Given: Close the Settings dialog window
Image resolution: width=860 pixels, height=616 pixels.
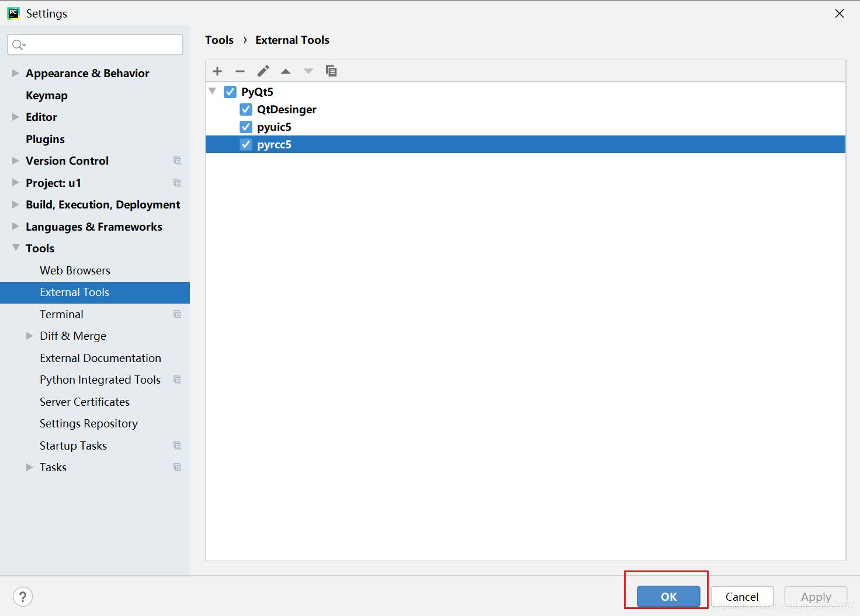Looking at the screenshot, I should [x=840, y=13].
